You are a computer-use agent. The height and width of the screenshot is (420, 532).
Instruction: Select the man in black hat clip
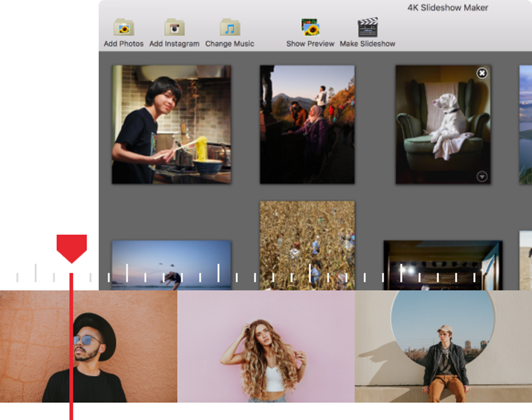tap(89, 346)
